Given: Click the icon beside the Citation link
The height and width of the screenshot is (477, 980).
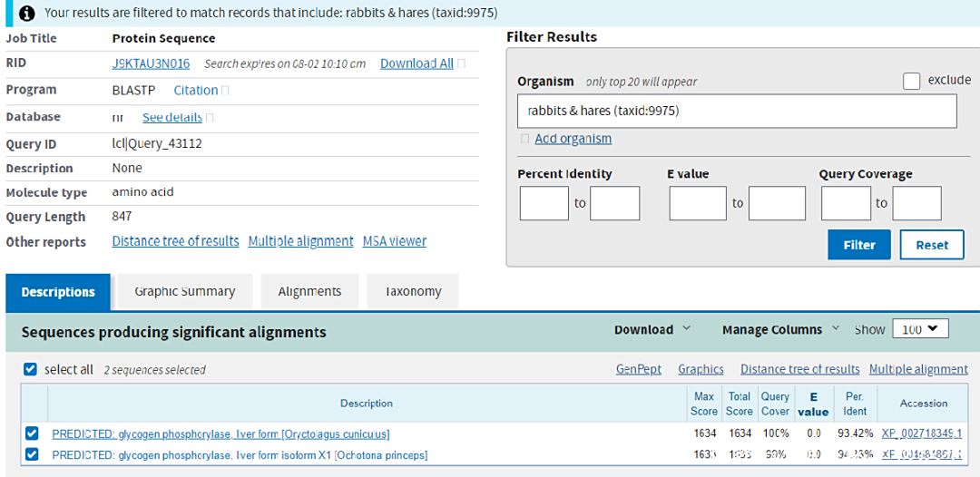Looking at the screenshot, I should [226, 91].
